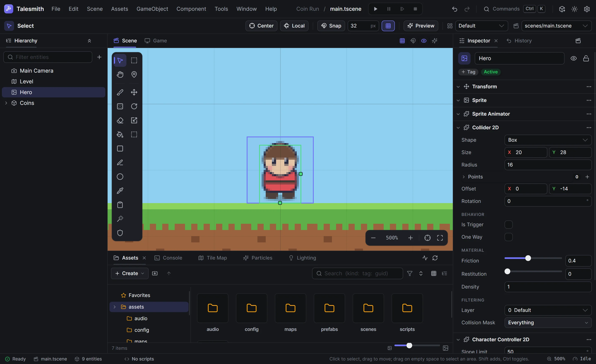This screenshot has height=364, width=596.
Task: Choose the Move arrows tool
Action: tap(134, 92)
